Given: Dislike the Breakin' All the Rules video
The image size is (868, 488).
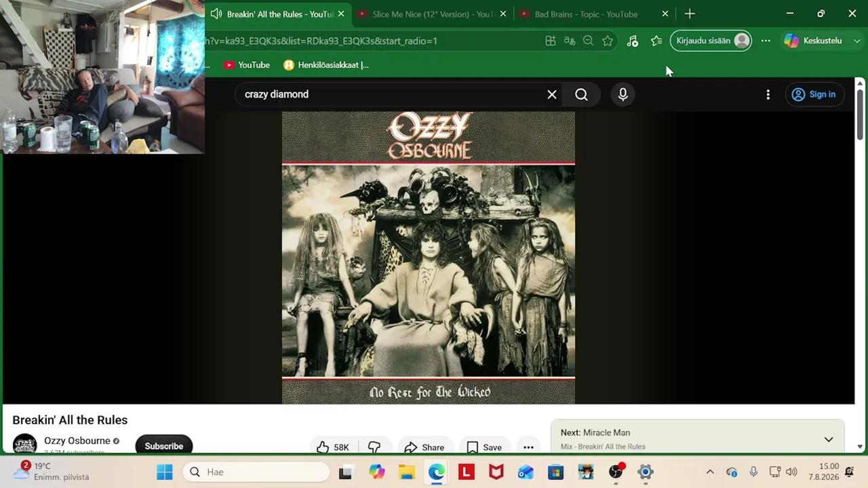Looking at the screenshot, I should point(374,447).
